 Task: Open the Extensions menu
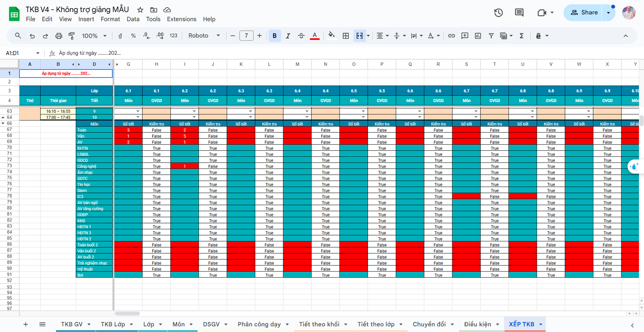point(182,19)
